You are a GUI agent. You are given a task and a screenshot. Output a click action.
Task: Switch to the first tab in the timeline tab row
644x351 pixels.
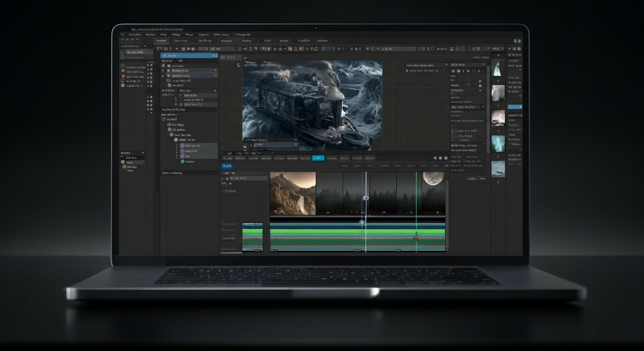(x=227, y=159)
